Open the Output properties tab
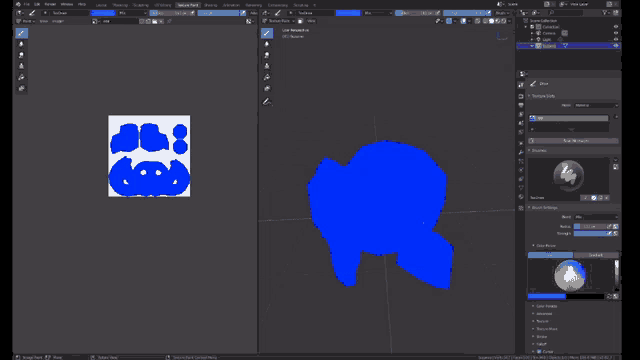Screen dimensions: 640x360 tap(521, 105)
